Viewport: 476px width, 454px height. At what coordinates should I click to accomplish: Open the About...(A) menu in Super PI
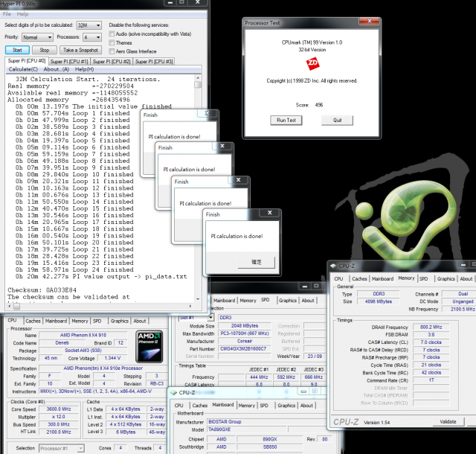pos(57,69)
